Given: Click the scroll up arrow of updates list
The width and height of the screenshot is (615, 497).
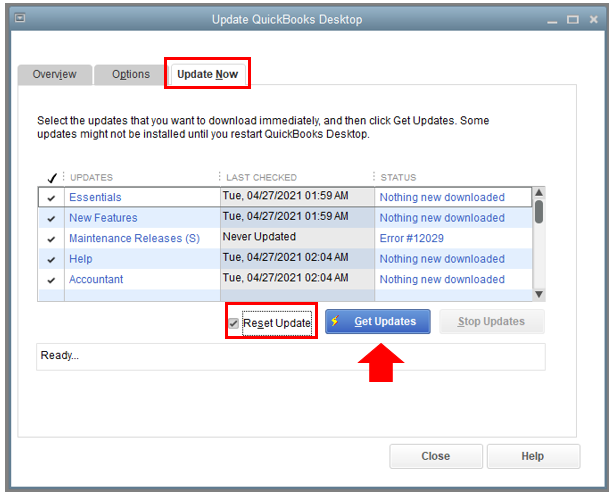Looking at the screenshot, I should (539, 193).
